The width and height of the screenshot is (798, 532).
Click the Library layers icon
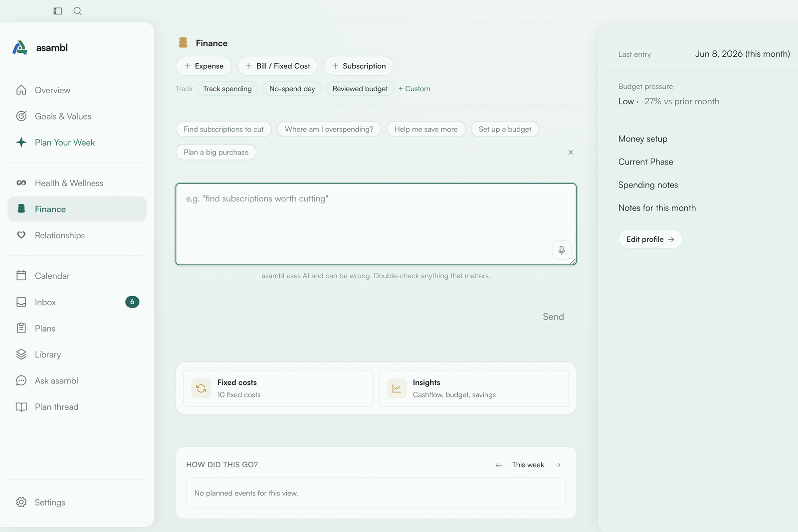click(21, 355)
